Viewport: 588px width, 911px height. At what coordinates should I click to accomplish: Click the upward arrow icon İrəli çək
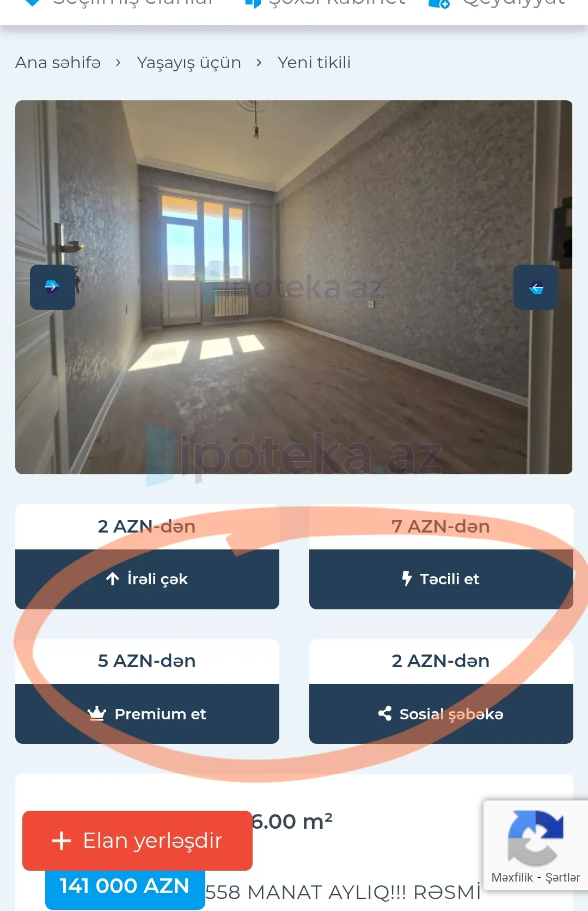(x=113, y=579)
